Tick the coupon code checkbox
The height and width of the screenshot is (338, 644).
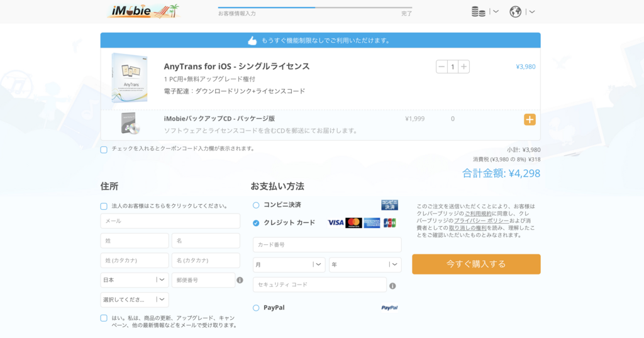(104, 150)
